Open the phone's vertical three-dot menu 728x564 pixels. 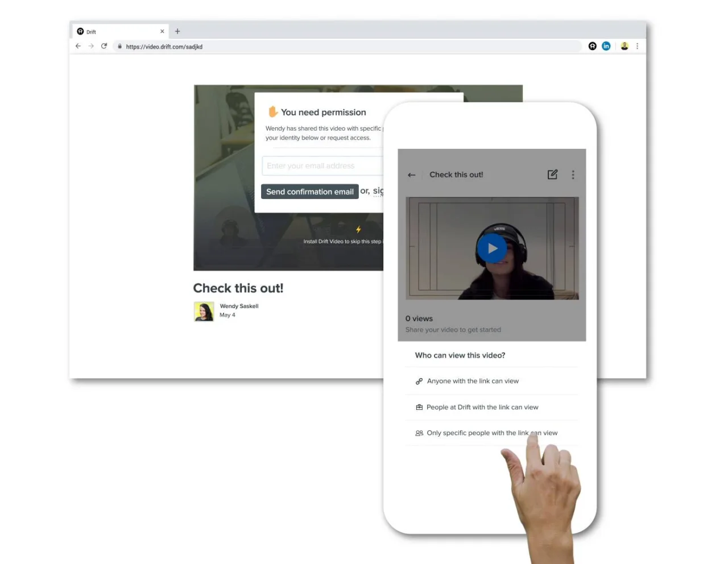(x=573, y=175)
